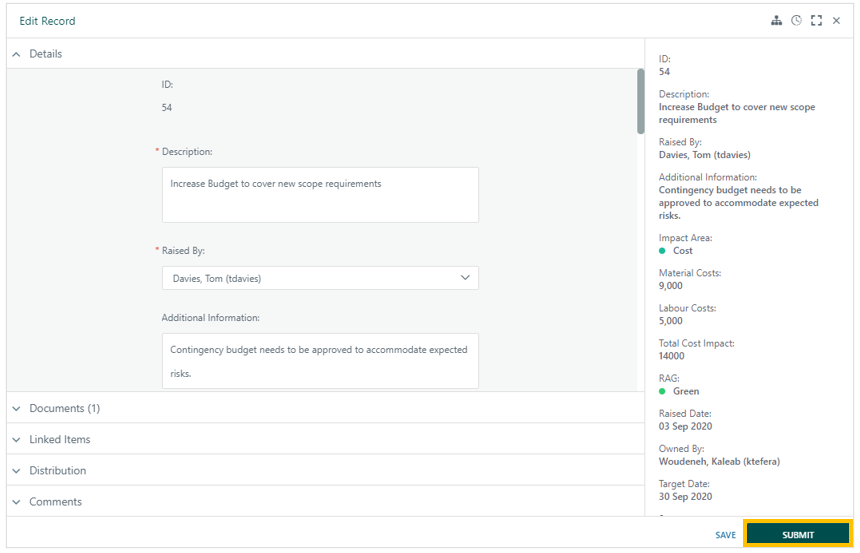Toggle fullscreen view of Edit Record

coord(816,21)
